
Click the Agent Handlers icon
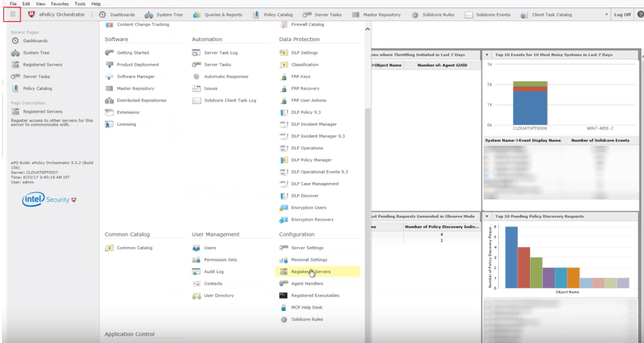click(x=283, y=283)
